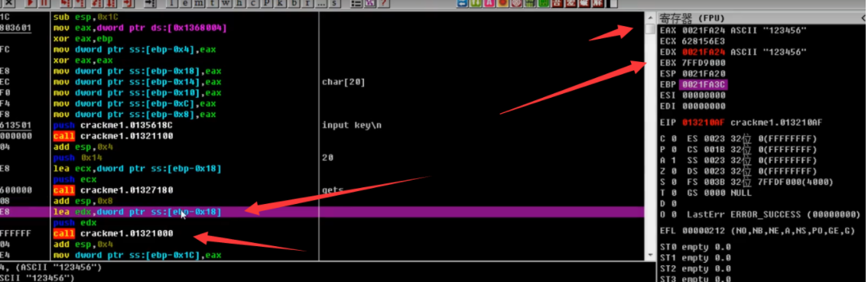Click the Run program play icon
This screenshot has width=868, height=282.
tap(31, 3)
